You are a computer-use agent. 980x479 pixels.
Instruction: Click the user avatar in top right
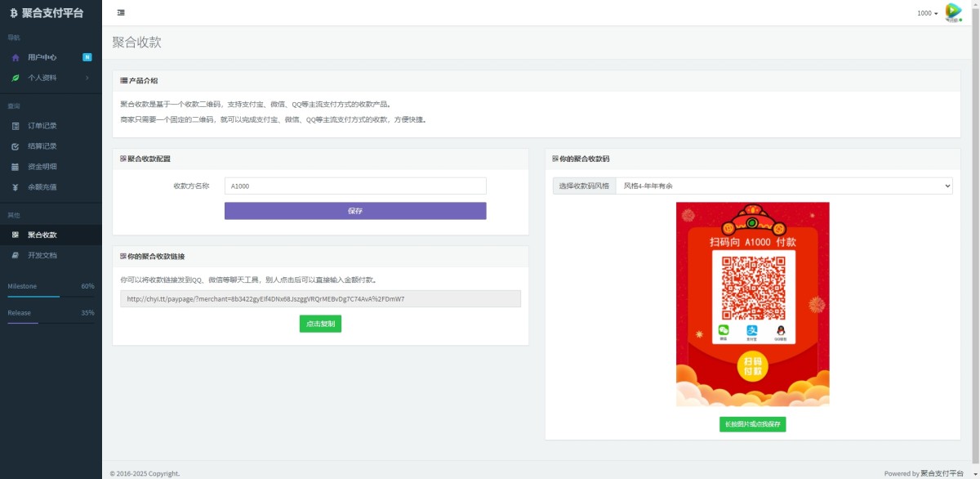pos(953,12)
